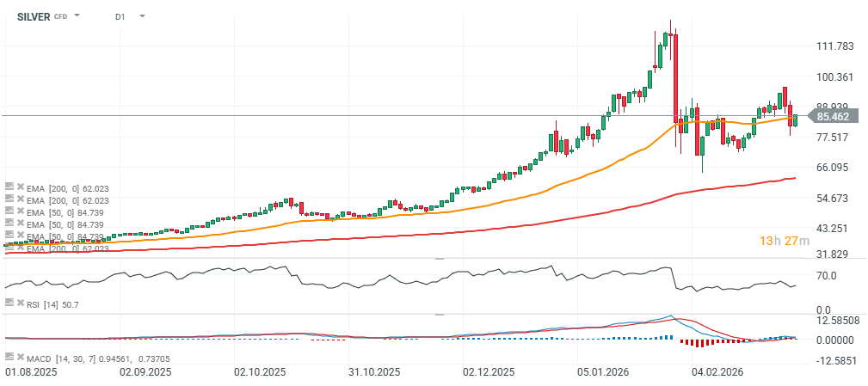
Task: Click the current price tag 85.462
Action: click(x=833, y=116)
